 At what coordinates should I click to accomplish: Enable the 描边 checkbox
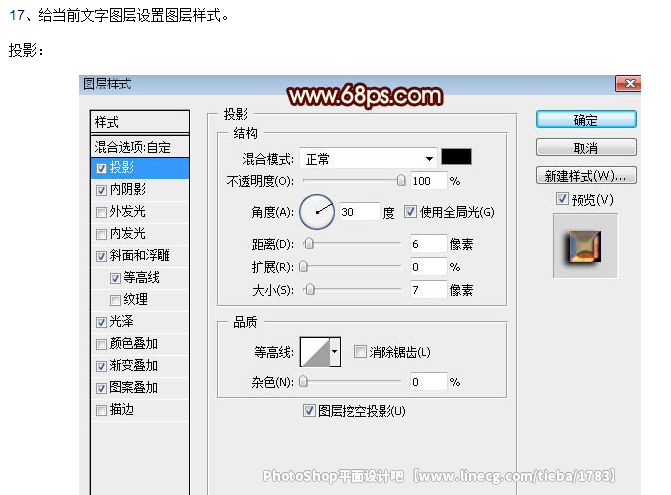tap(101, 410)
